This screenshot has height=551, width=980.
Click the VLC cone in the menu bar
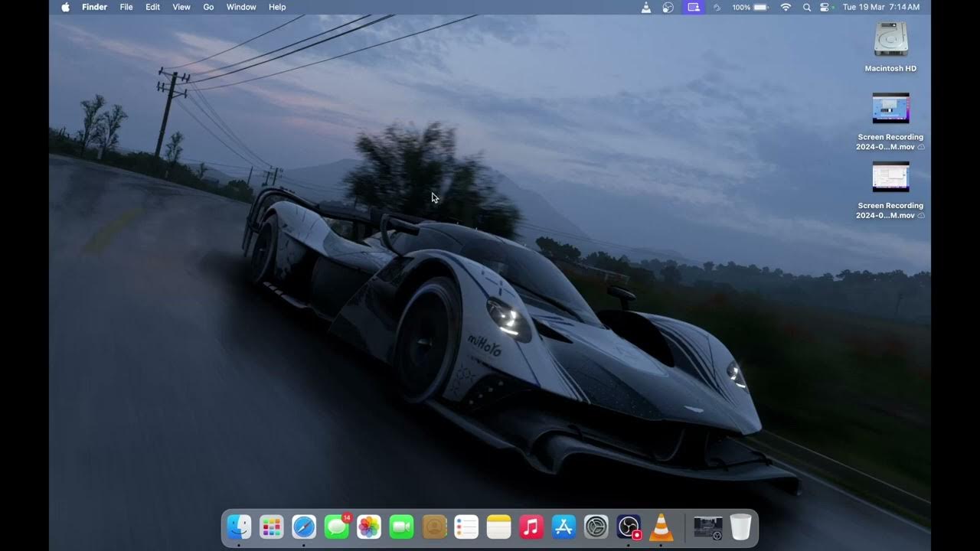[x=646, y=7]
